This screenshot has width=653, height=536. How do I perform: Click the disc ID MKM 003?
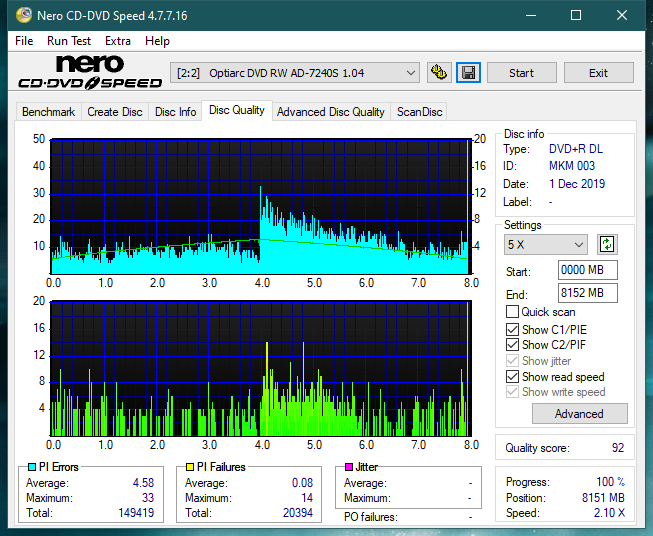point(572,166)
